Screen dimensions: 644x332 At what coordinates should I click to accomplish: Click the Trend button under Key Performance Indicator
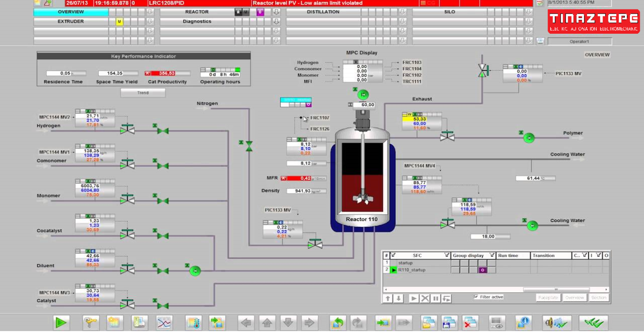pyautogui.click(x=143, y=92)
